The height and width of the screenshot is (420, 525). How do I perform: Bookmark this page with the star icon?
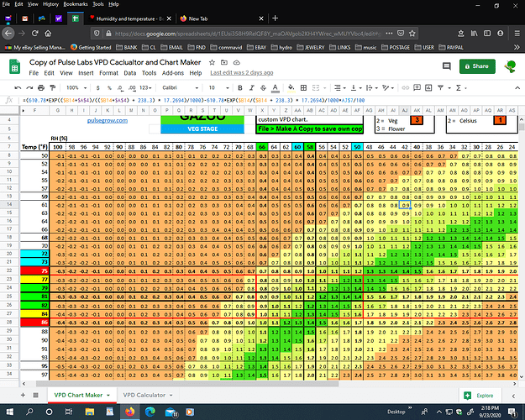click(412, 33)
